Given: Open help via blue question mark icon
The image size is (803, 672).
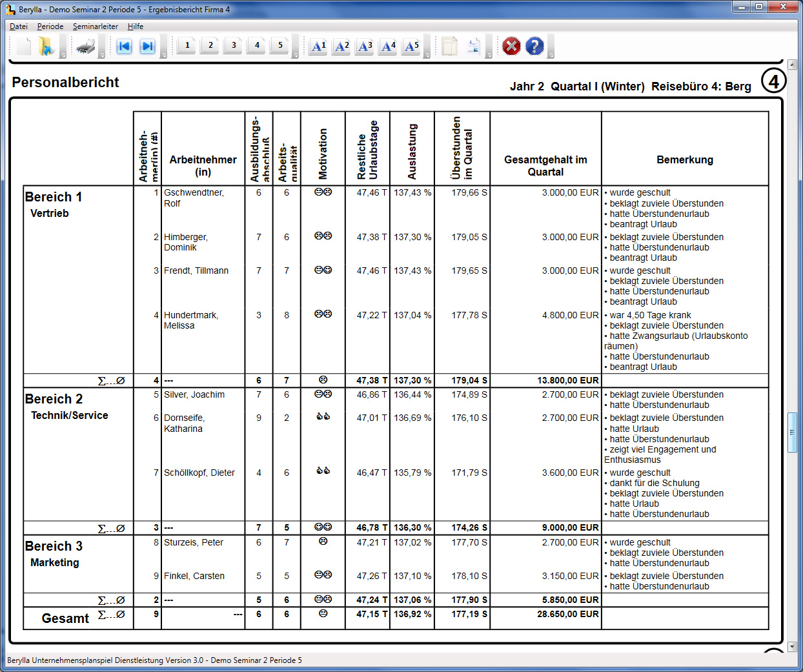Looking at the screenshot, I should [x=534, y=46].
